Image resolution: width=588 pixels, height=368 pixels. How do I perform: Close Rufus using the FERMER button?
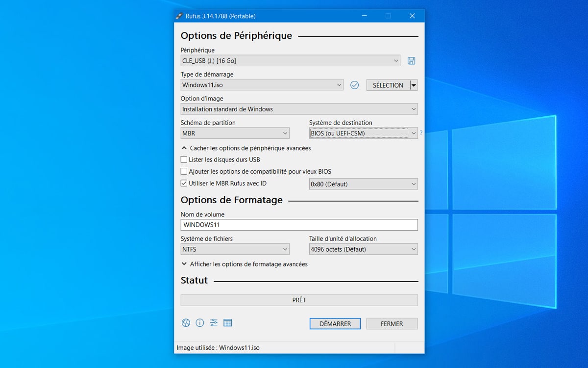pos(392,323)
